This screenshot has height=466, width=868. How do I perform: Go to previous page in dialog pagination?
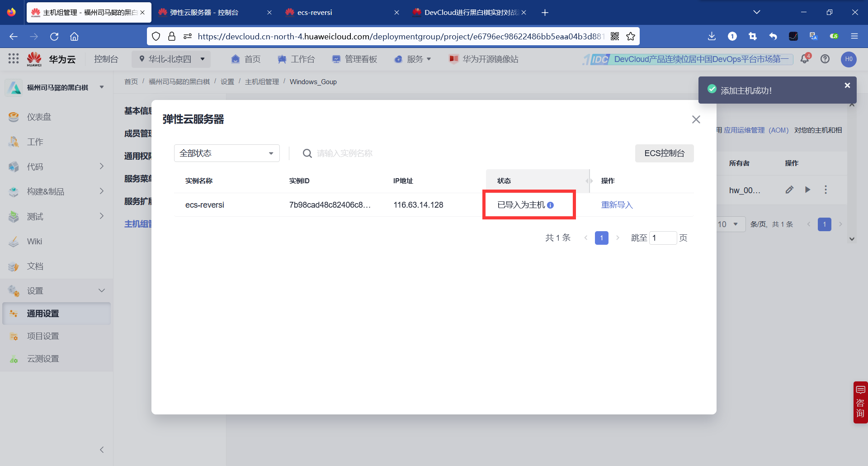click(586, 238)
